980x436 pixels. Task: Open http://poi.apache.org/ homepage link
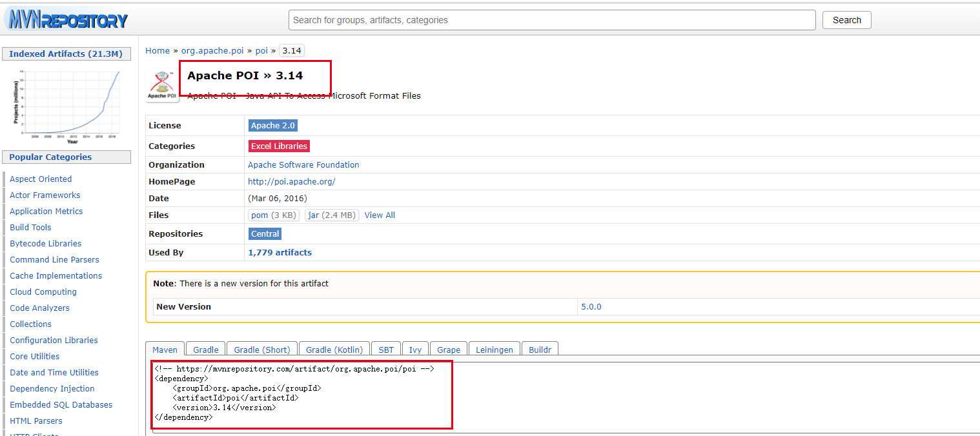click(292, 182)
